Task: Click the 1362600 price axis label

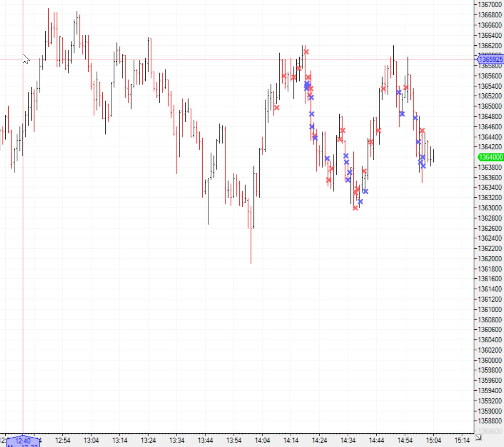Action: click(x=490, y=228)
